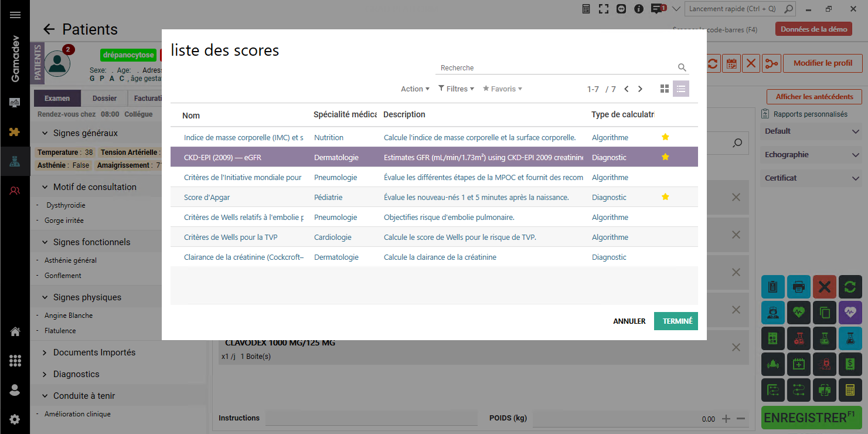Viewport: 868px width, 434px height.
Task: Open the Filtres dropdown
Action: (456, 89)
